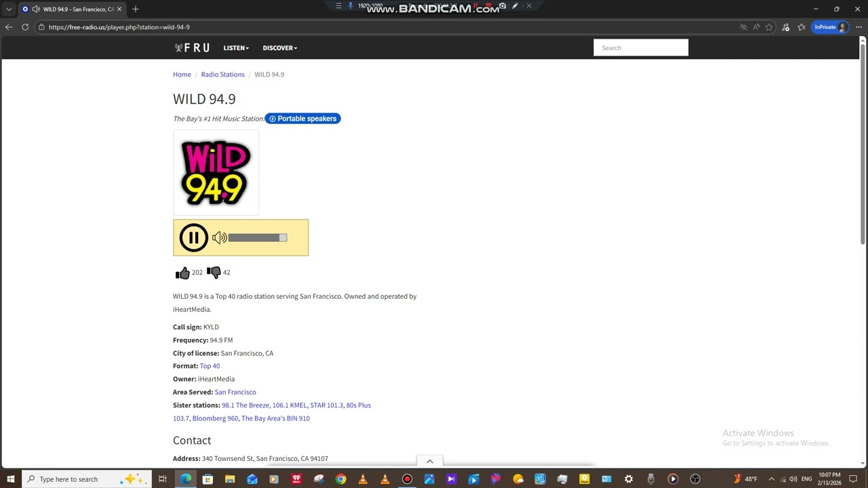
Task: Expand the DISCOVER dropdown menu
Action: tap(280, 48)
